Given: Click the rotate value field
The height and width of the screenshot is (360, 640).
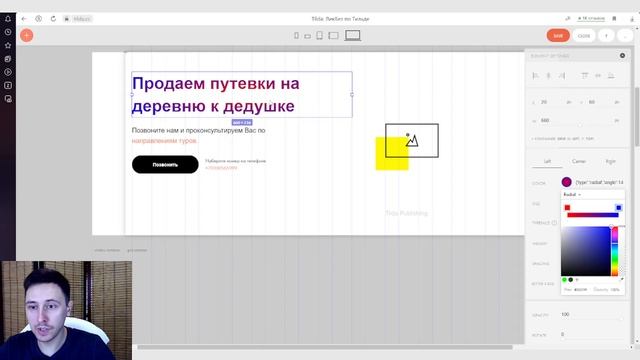Looking at the screenshot, I should click(x=592, y=334).
